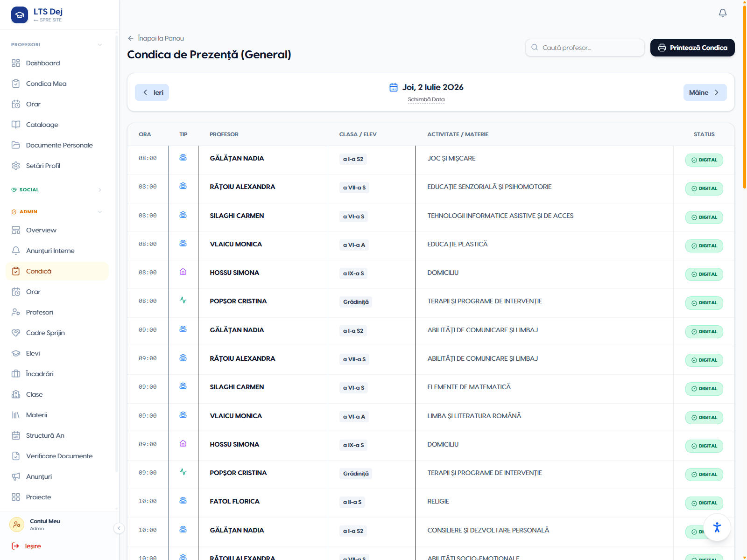Image resolution: width=747 pixels, height=560 pixels.
Task: Go to next day with Mâine button
Action: pos(705,92)
